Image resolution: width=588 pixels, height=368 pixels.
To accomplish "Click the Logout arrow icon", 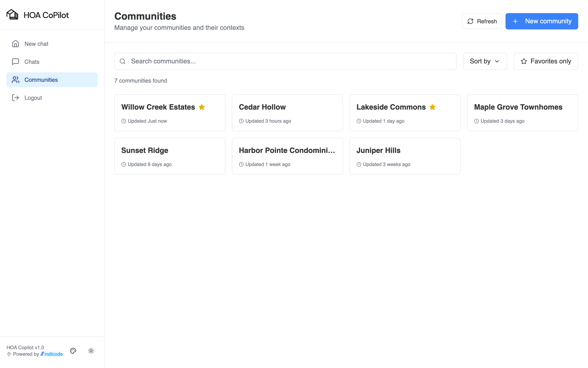I will tap(16, 98).
